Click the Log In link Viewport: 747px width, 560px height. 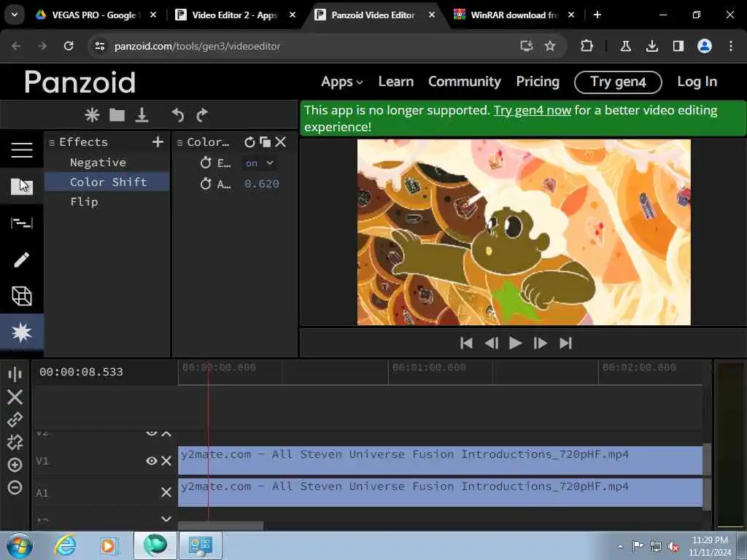click(x=697, y=82)
